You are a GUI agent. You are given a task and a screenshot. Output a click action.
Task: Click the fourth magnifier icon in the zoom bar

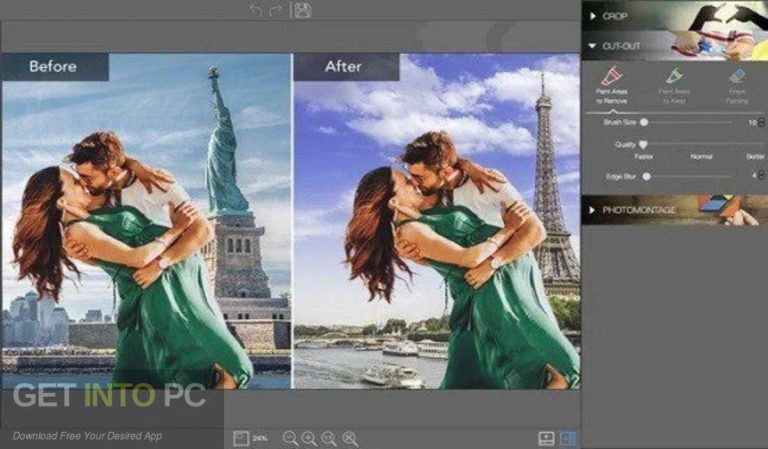350,438
